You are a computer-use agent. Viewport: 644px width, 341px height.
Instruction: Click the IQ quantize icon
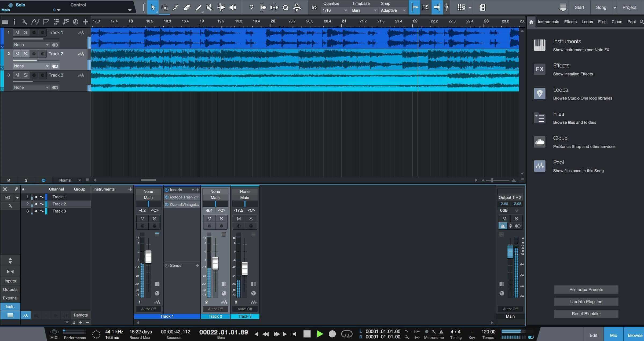click(x=314, y=8)
